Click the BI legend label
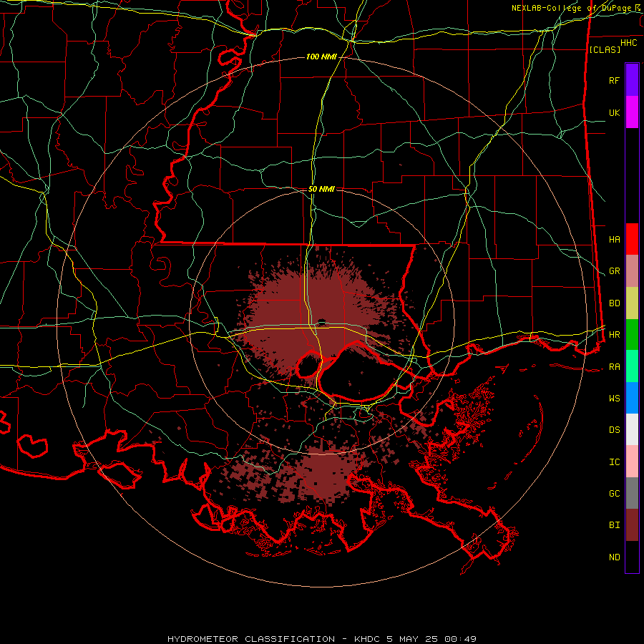Screen dimensions: 644x644 coord(614,525)
